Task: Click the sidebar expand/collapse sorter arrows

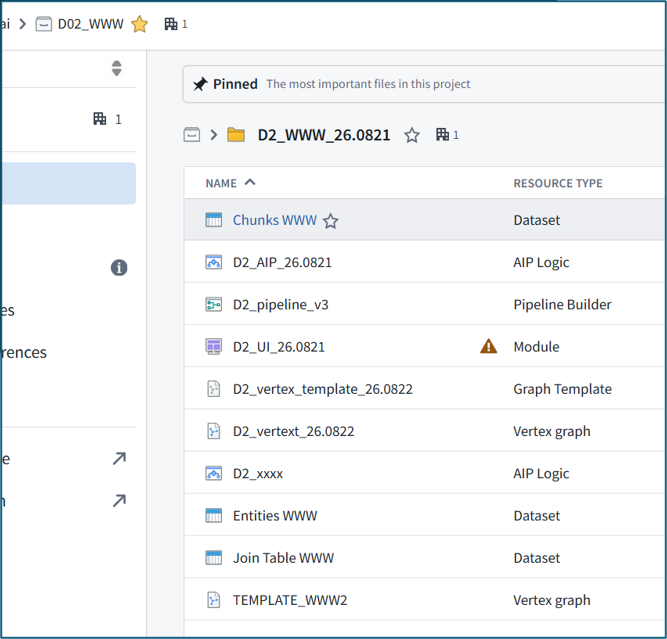Action: click(117, 68)
